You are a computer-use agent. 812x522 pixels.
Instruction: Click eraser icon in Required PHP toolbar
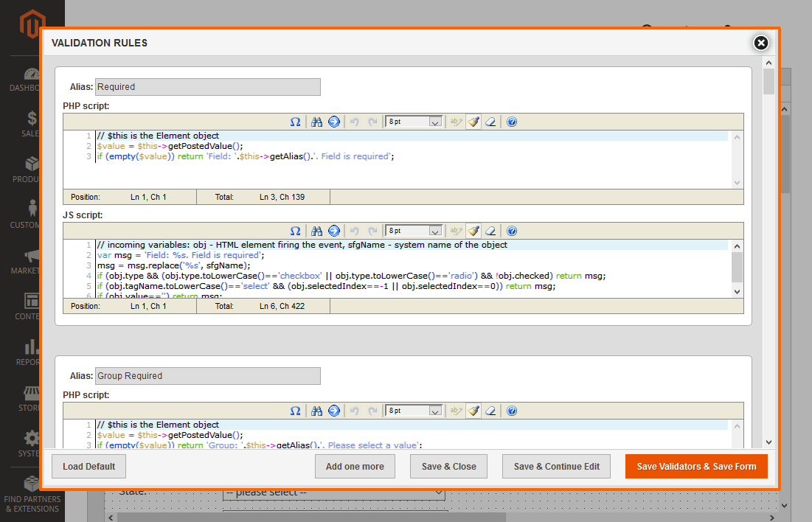pos(491,122)
